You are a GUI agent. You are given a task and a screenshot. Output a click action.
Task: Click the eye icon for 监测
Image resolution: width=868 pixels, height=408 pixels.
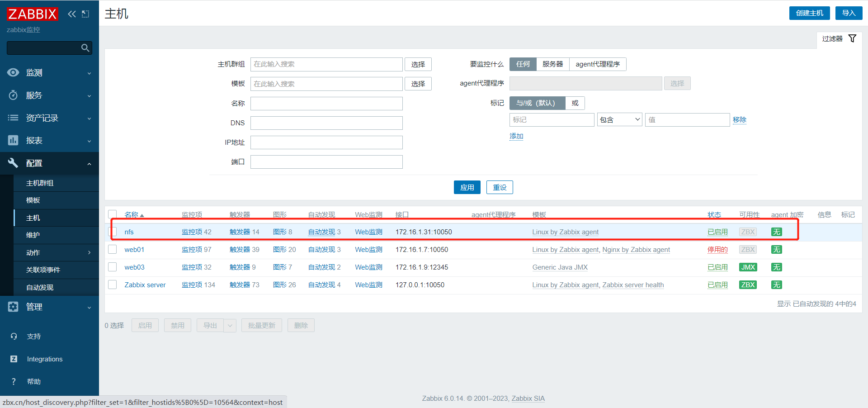[13, 72]
